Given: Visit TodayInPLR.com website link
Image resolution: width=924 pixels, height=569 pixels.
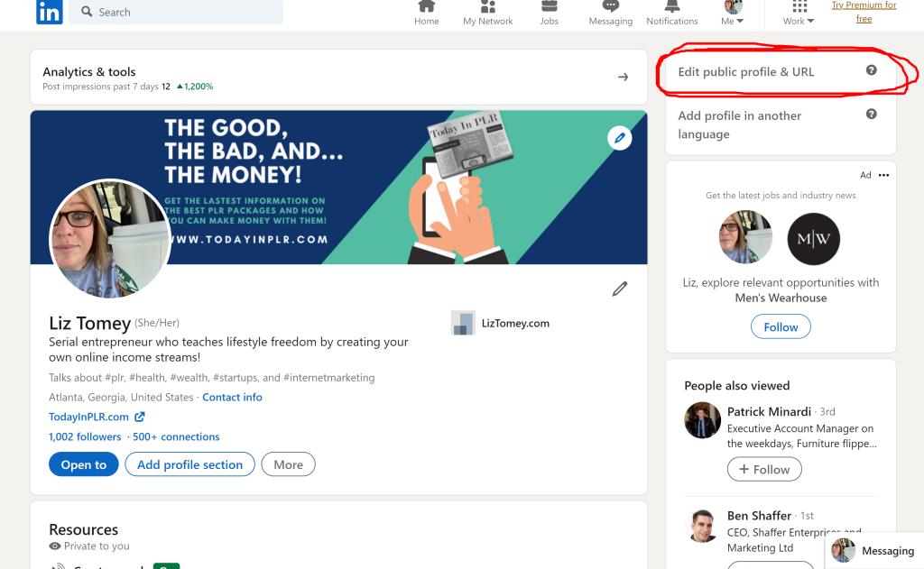Looking at the screenshot, I should click(x=88, y=417).
